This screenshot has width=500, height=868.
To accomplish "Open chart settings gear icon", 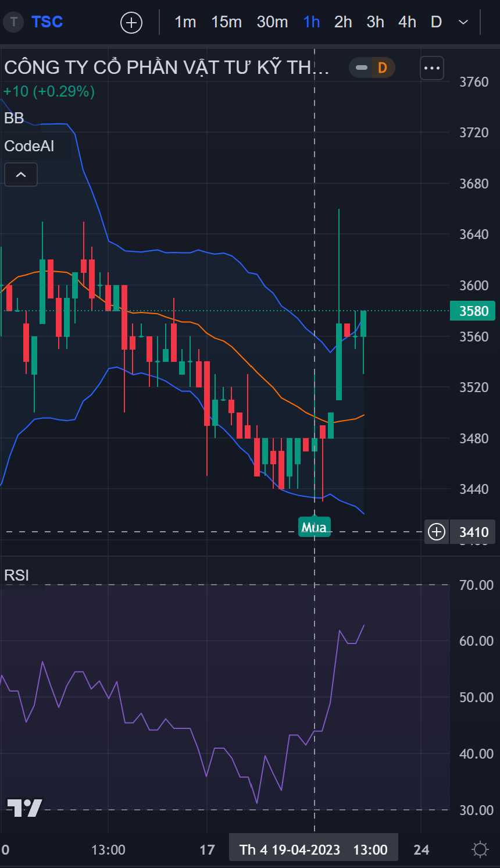I will (480, 849).
